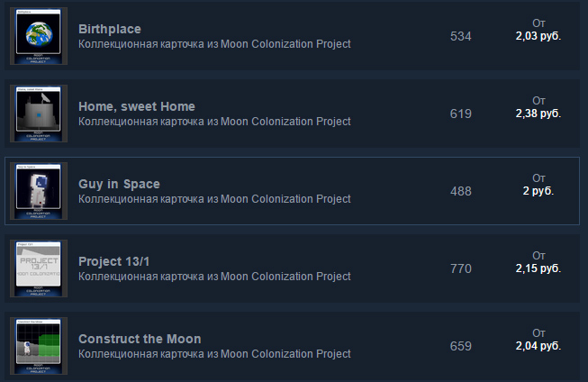Select the 488 quantity for Guy in Space
588x382 pixels.
[x=460, y=191]
